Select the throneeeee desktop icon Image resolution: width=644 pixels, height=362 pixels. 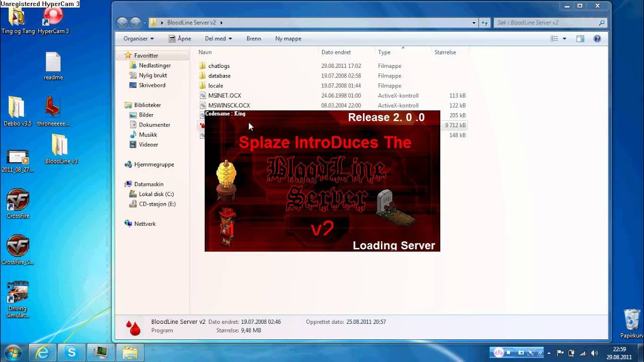53,111
